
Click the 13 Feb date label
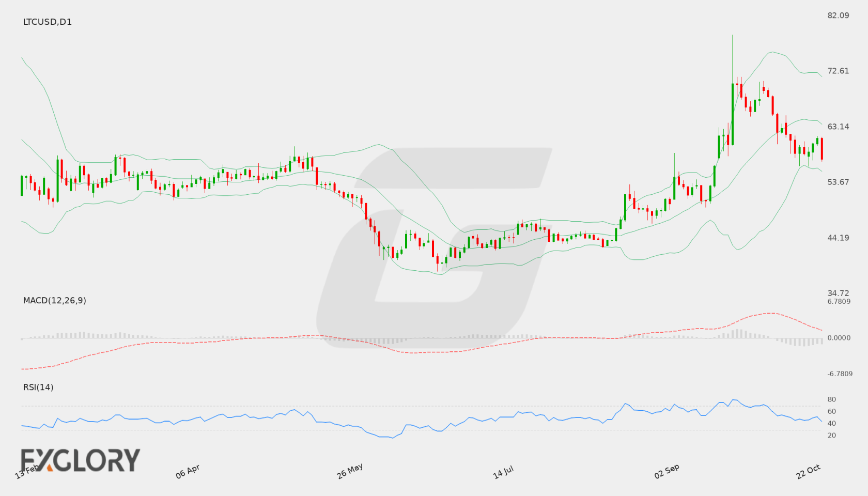(27, 471)
